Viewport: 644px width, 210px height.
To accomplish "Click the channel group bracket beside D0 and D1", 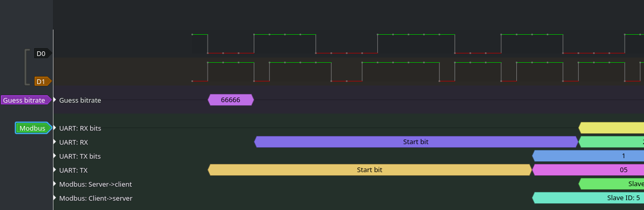I will [26, 67].
